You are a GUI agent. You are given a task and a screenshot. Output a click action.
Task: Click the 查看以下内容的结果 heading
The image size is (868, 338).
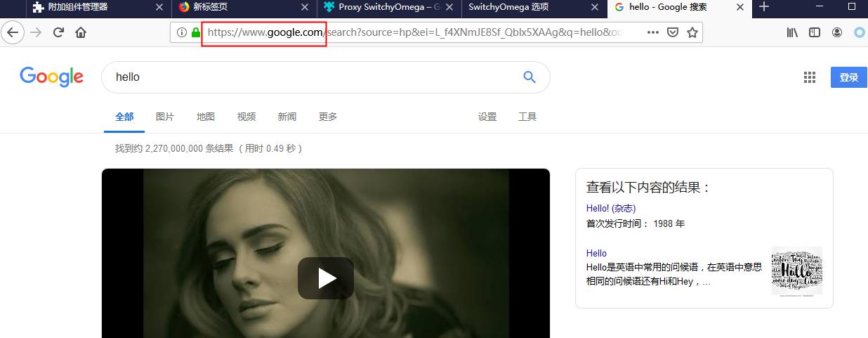tap(649, 188)
